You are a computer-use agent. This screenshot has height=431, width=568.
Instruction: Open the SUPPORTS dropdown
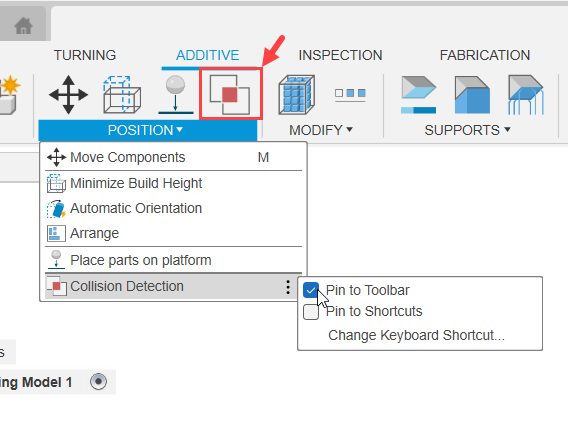[467, 130]
